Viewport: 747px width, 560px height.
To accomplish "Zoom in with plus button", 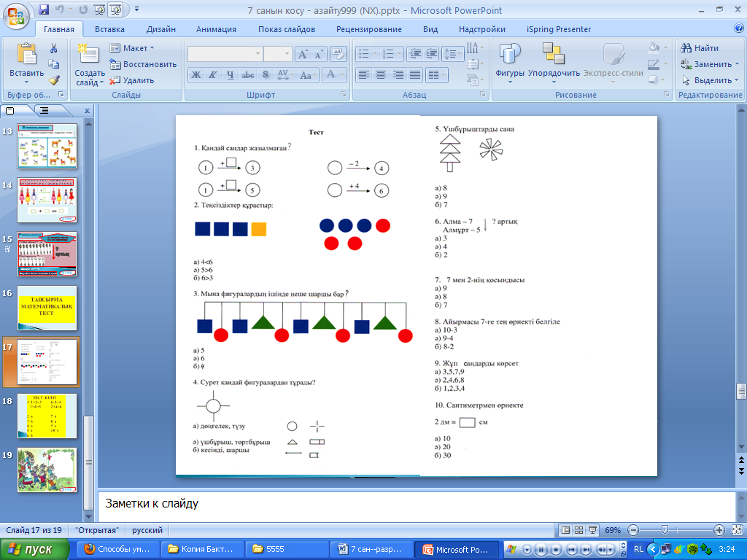I will (x=719, y=530).
